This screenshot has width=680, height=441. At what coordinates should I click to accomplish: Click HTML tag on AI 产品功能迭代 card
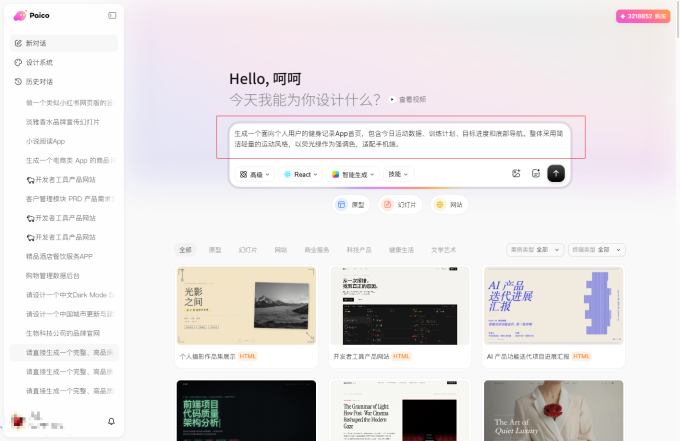pos(581,356)
